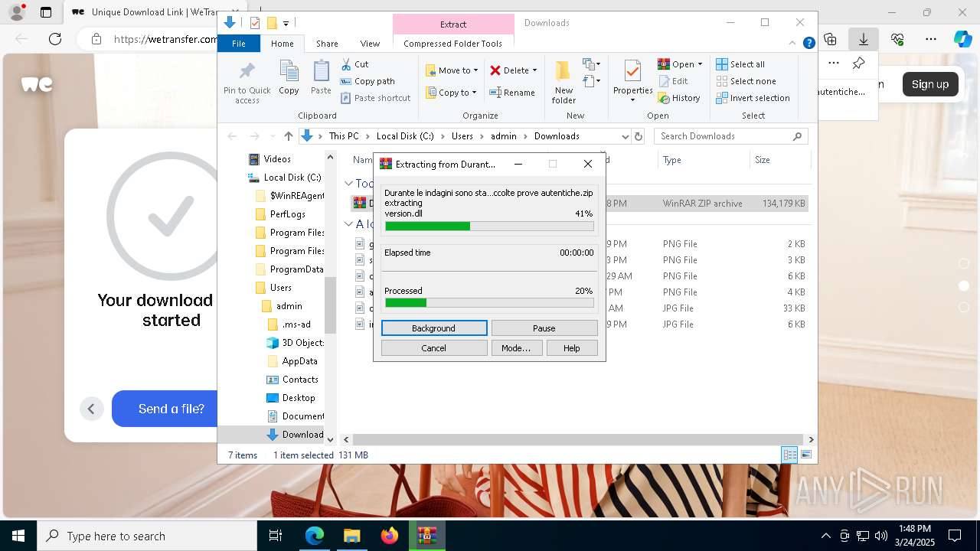Select 3D Objects in tree
The height and width of the screenshot is (551, 980).
(x=296, y=343)
